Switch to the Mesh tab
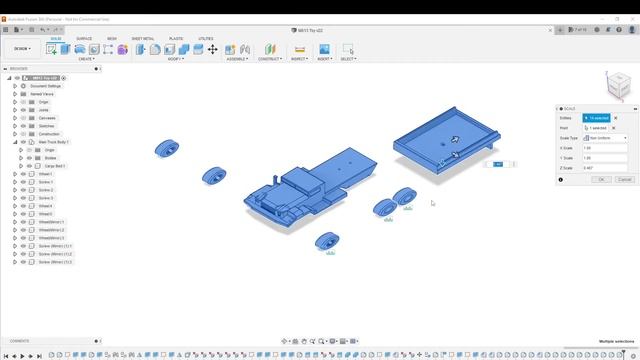 112,38
